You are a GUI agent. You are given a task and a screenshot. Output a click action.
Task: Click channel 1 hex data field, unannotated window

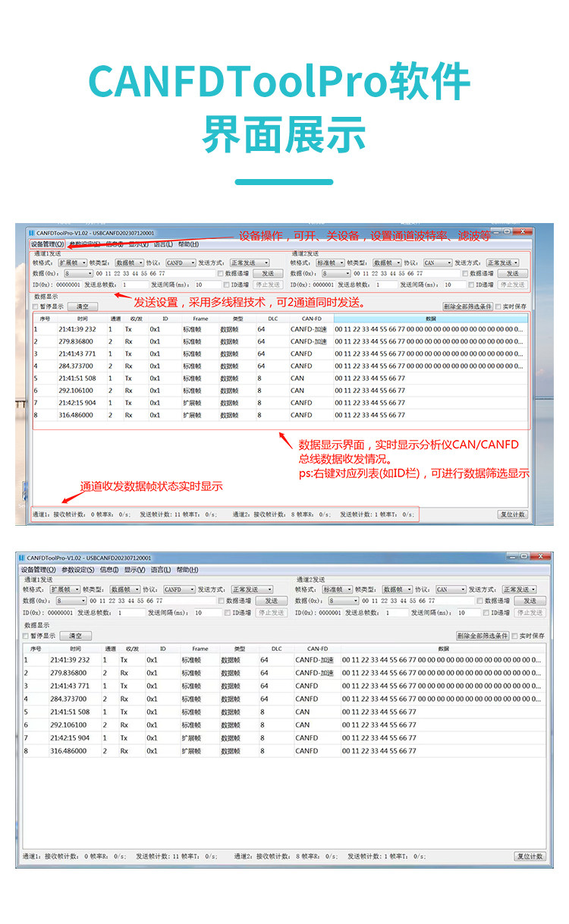tap(152, 601)
